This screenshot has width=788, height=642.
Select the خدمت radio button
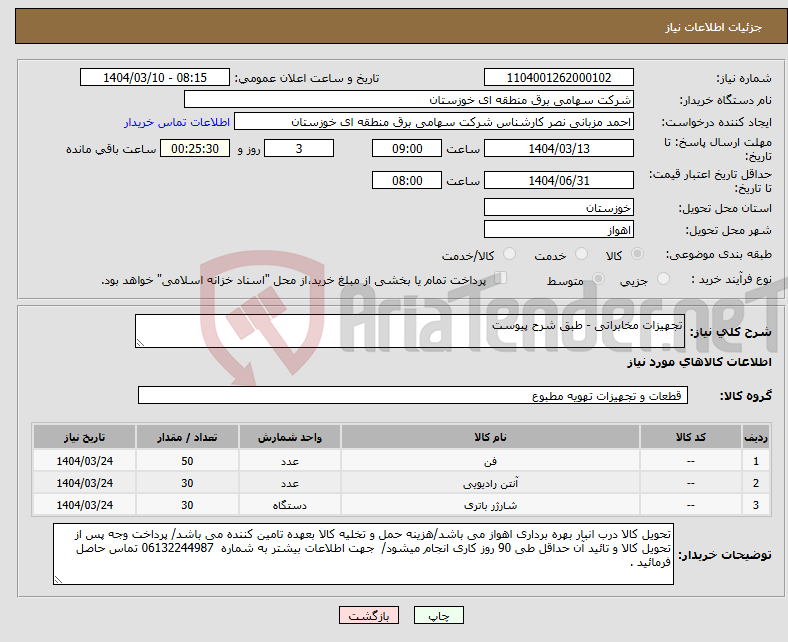(581, 254)
